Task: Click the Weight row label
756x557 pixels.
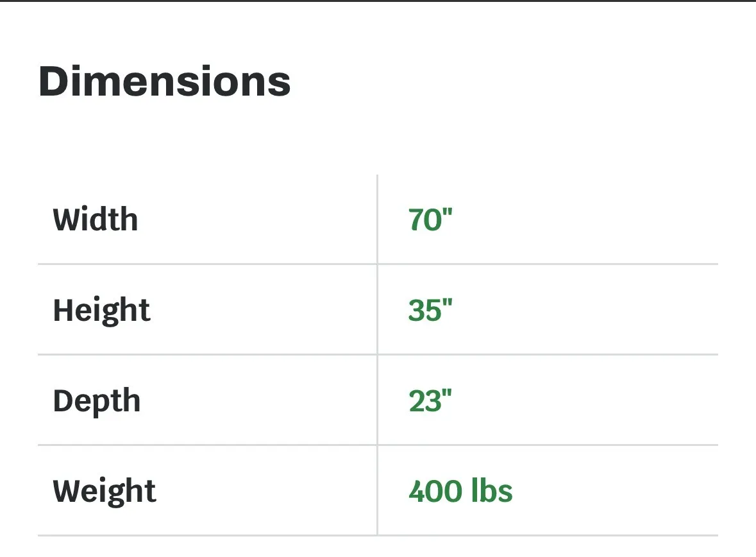Action: [105, 492]
